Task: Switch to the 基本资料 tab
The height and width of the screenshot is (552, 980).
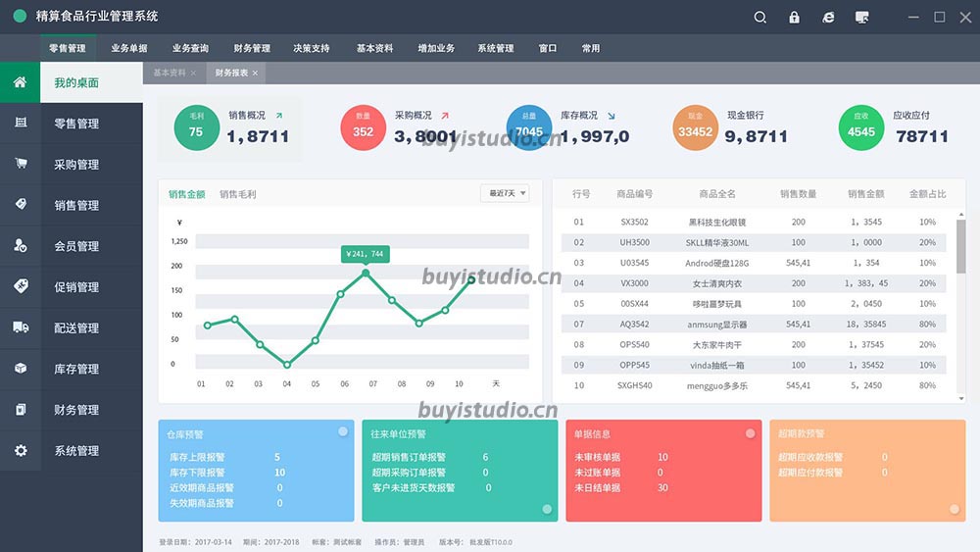Action: (170, 74)
